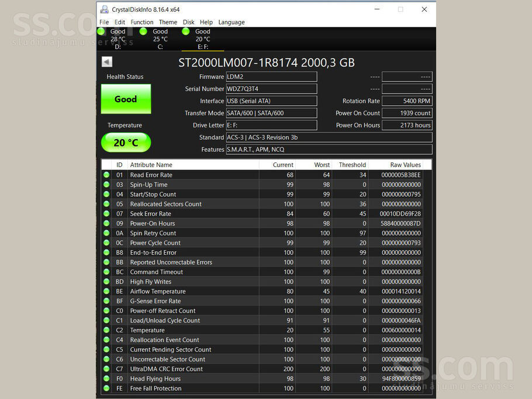Click the disk title ST2000LM007-1R8174 2000,3 GB

point(267,63)
